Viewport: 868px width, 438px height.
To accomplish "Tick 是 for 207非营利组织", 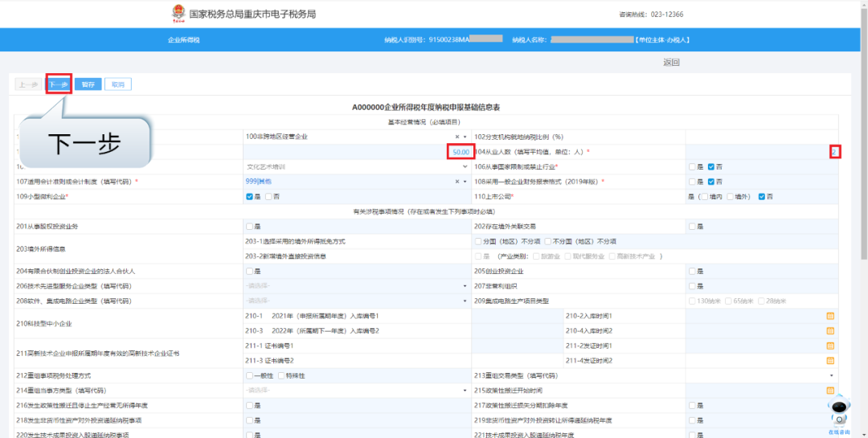I will [x=692, y=286].
